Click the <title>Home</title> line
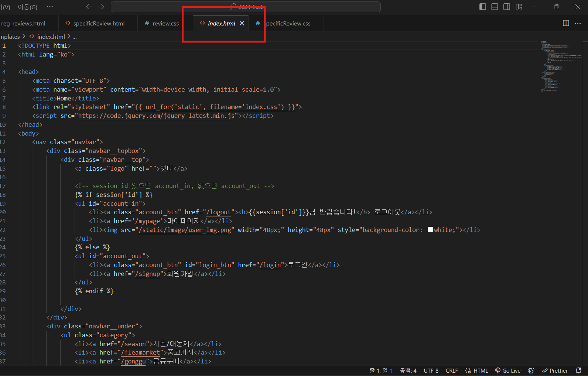 click(66, 98)
